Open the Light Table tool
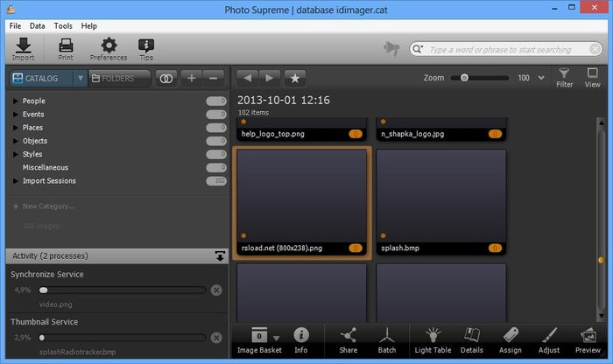Viewport: 613px width, 364px height. [x=432, y=339]
